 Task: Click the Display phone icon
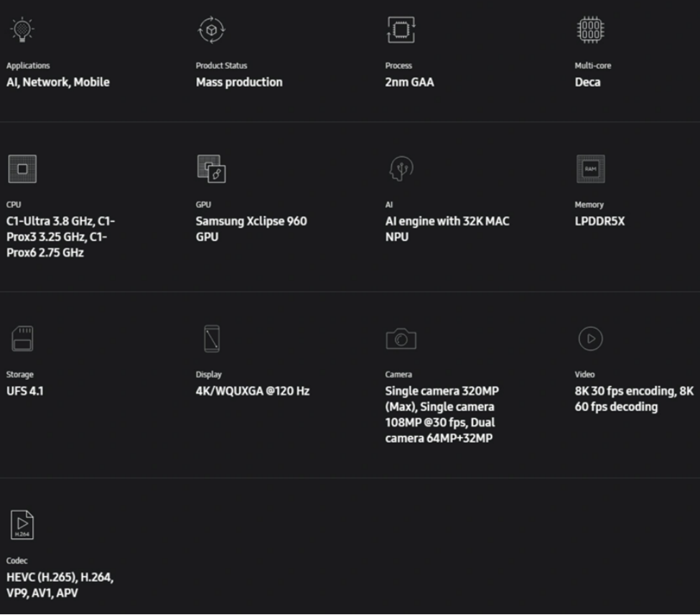point(212,339)
